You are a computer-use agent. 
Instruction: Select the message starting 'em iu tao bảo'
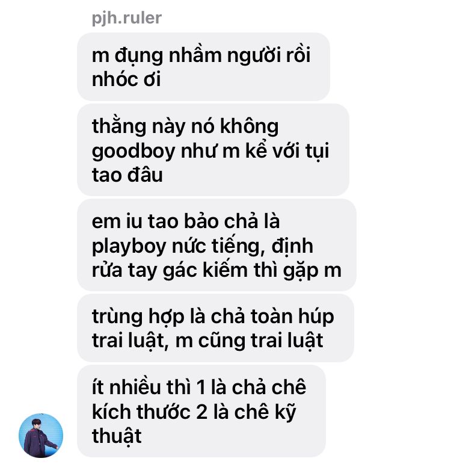point(216,245)
